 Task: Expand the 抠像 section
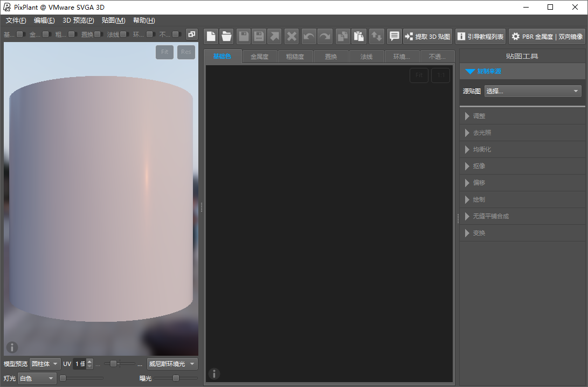[x=522, y=166]
